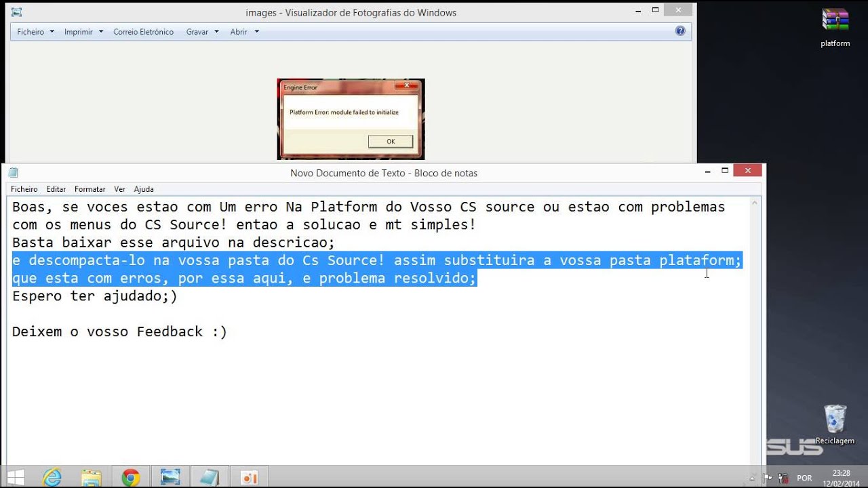The width and height of the screenshot is (868, 488).
Task: Maximize the Bloco de notas window
Action: [725, 170]
